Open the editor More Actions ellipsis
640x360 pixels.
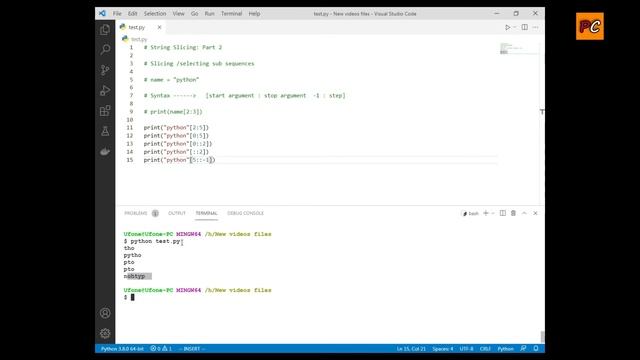click(x=536, y=27)
